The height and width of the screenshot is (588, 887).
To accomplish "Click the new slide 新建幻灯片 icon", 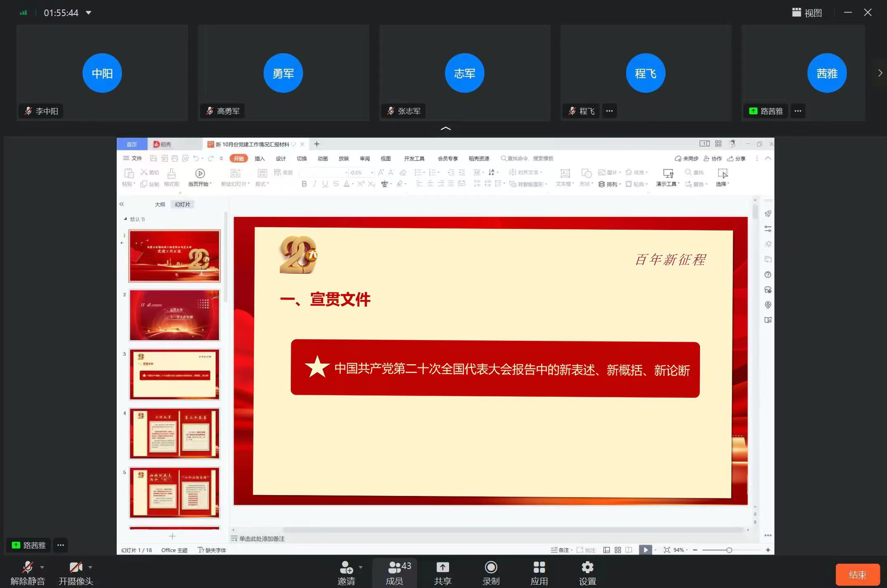I will point(235,174).
